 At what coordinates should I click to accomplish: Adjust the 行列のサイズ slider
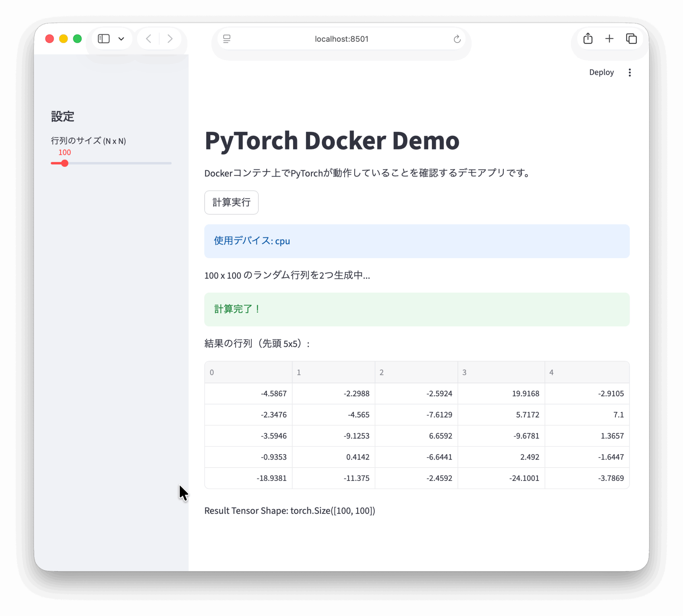click(64, 163)
